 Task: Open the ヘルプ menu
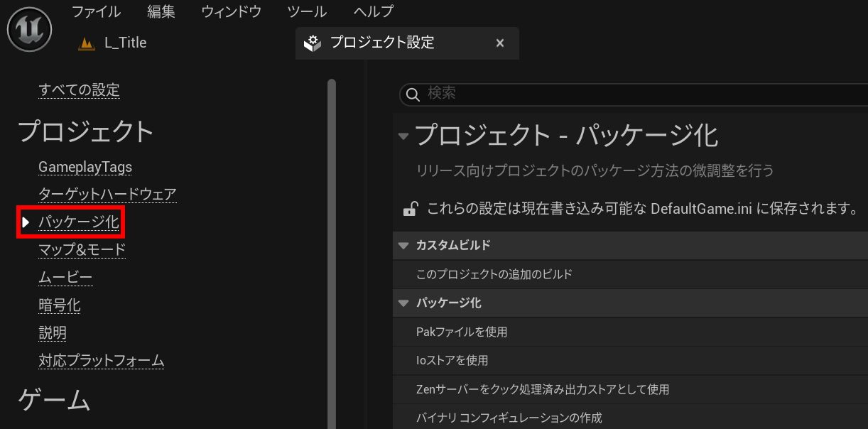click(x=373, y=11)
